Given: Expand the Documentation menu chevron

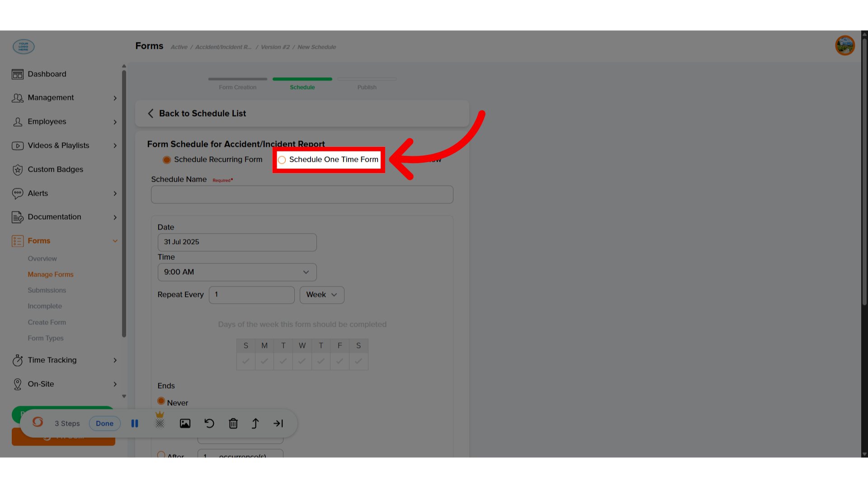Looking at the screenshot, I should (x=115, y=217).
